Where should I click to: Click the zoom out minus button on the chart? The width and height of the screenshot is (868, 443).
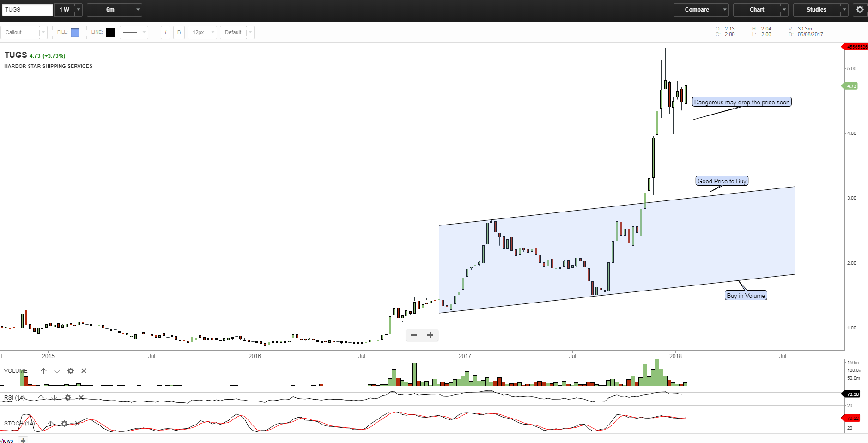(413, 335)
